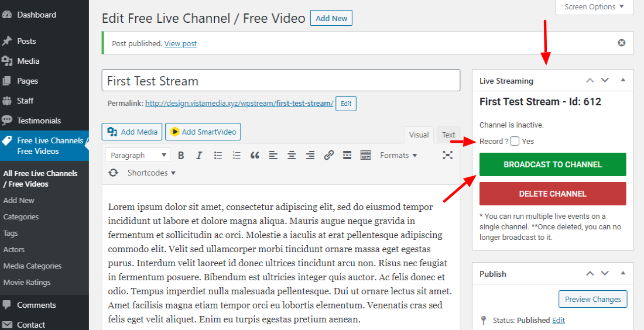The height and width of the screenshot is (330, 644).
Task: Enable the Record Yes checkbox
Action: point(515,141)
